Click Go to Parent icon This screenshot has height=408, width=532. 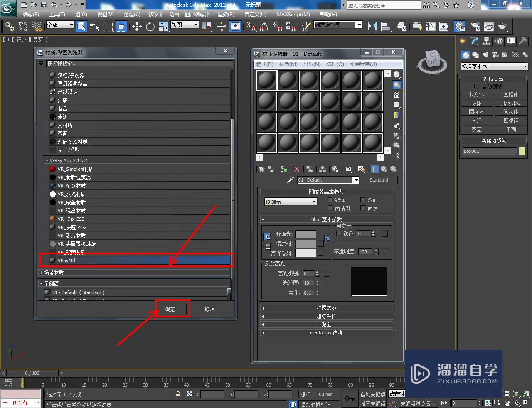pyautogui.click(x=384, y=169)
